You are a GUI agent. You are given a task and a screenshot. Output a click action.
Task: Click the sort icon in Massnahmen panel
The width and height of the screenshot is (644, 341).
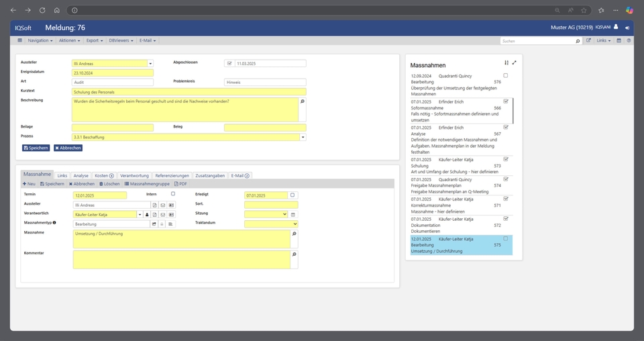[x=506, y=62]
